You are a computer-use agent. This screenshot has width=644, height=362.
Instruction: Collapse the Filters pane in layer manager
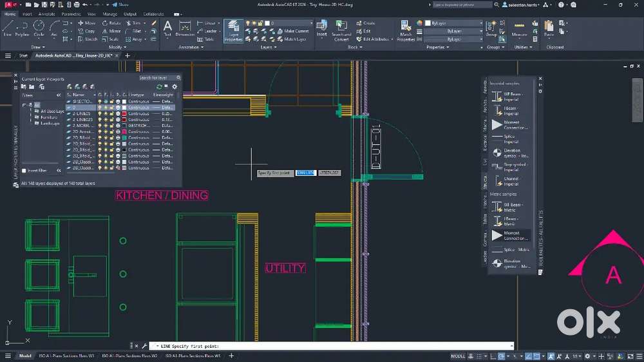(x=59, y=95)
